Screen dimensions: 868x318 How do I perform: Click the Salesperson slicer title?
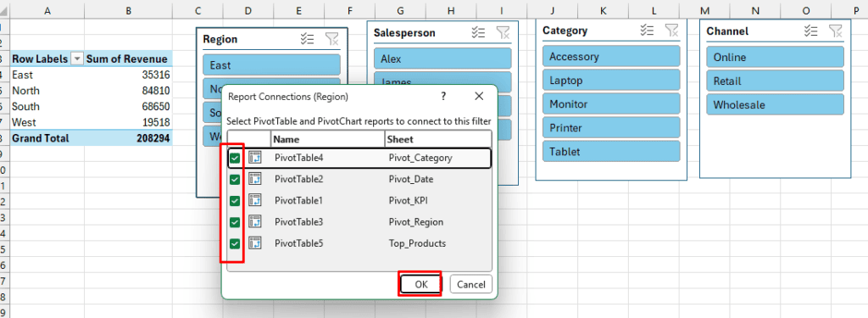404,33
